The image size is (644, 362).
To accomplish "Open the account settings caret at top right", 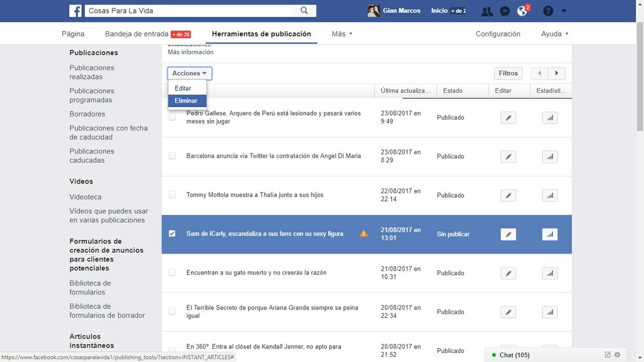I will (x=563, y=10).
